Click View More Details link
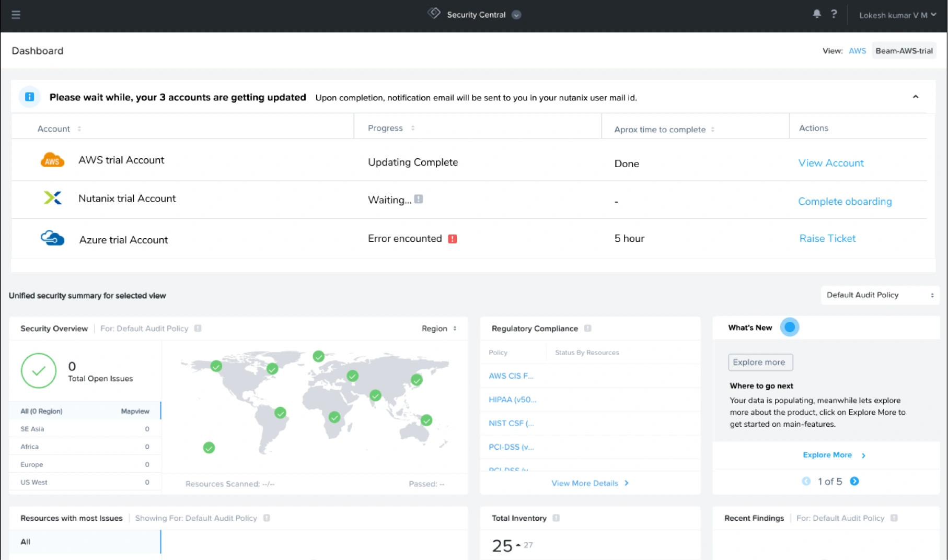 (590, 483)
